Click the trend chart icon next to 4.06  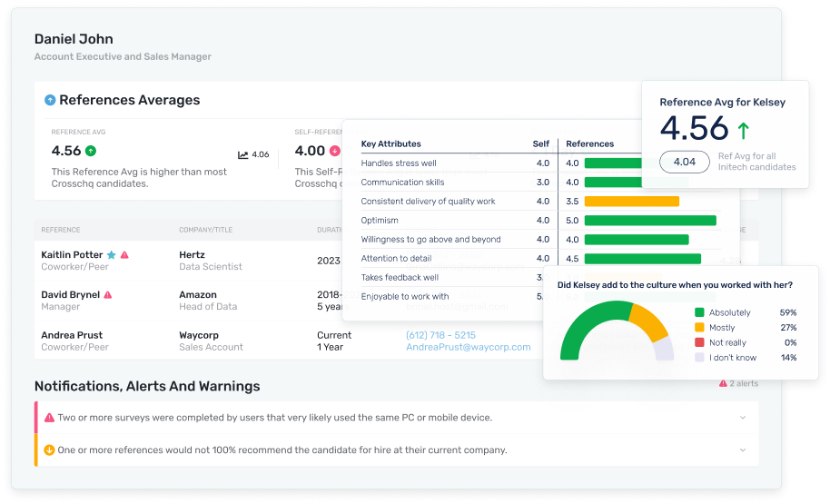(243, 155)
